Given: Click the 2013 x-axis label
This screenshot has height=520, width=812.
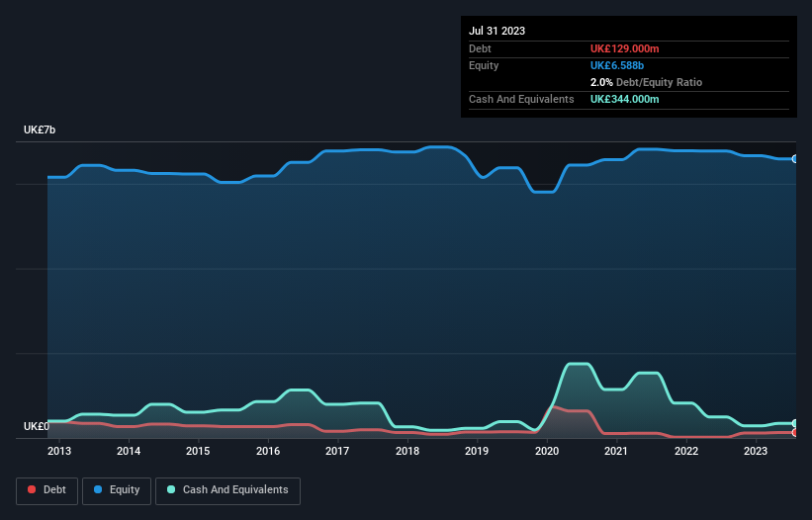Looking at the screenshot, I should tap(59, 451).
